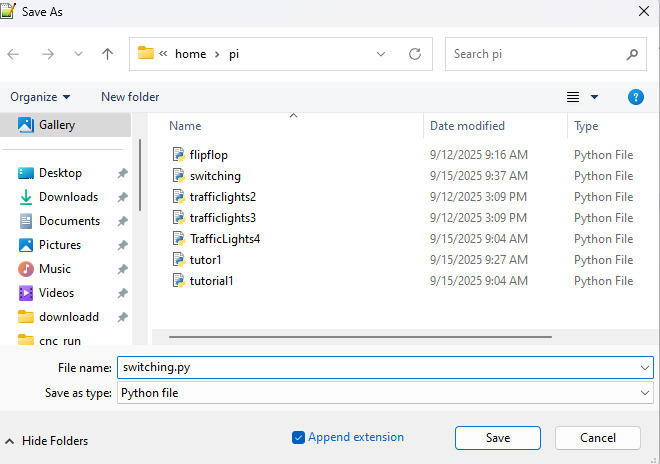Open the Organize menu
This screenshot has height=464, width=660.
[x=40, y=97]
